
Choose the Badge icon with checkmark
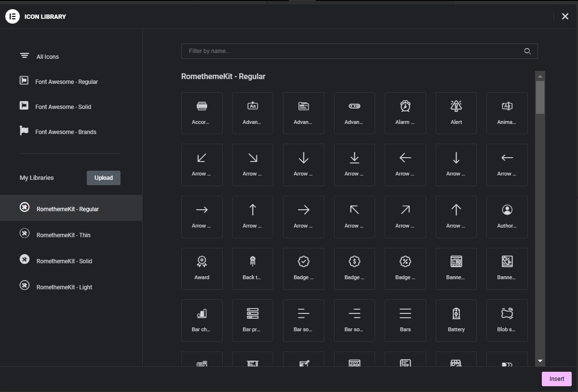click(x=303, y=269)
